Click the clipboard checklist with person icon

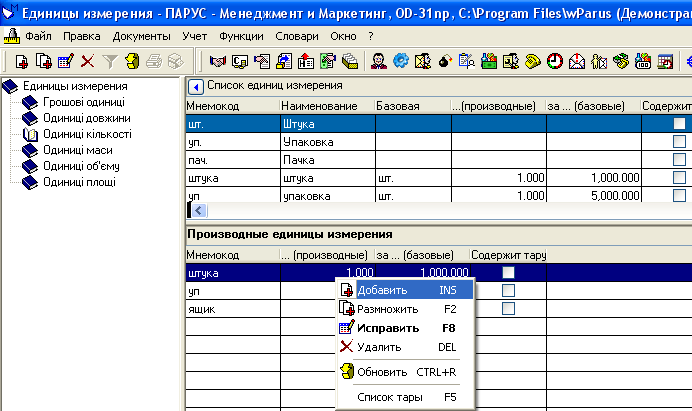pos(466,61)
